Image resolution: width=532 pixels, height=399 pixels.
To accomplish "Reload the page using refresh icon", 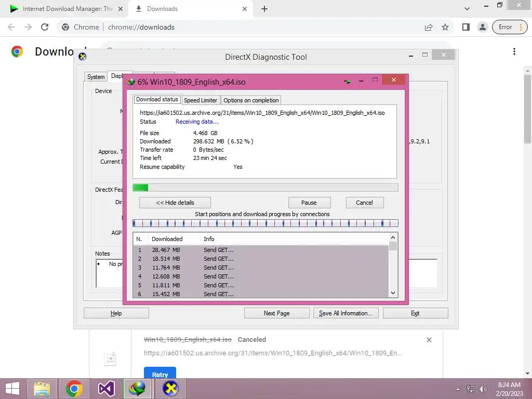I will (45, 27).
